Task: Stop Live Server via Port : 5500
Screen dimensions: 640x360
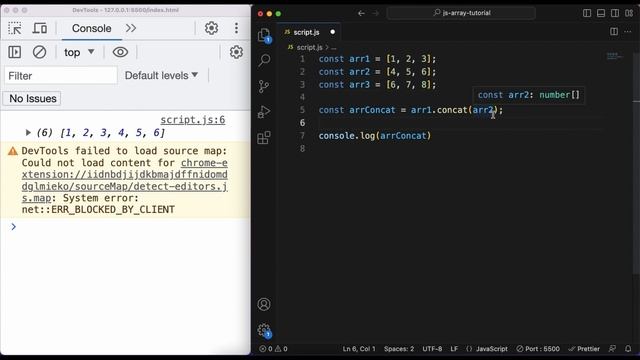Action: point(538,349)
